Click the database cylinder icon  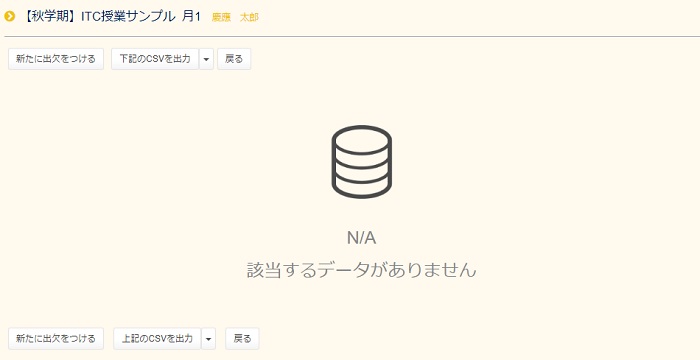click(x=362, y=162)
